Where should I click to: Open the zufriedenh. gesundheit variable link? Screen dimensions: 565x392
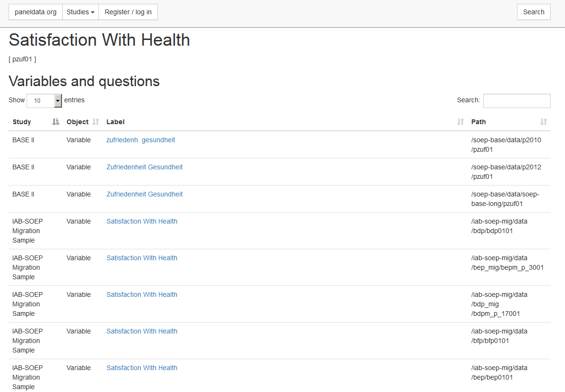click(140, 140)
